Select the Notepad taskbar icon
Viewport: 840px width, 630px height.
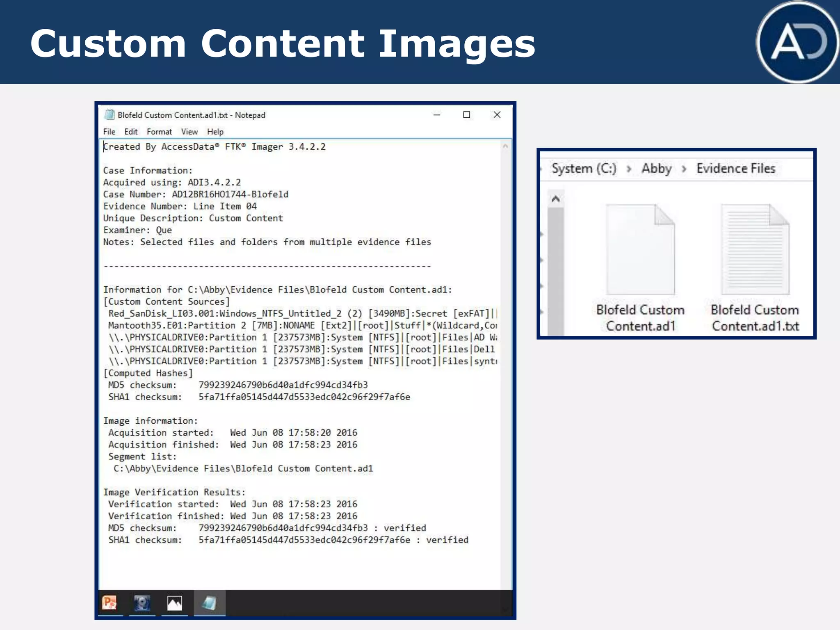(209, 603)
